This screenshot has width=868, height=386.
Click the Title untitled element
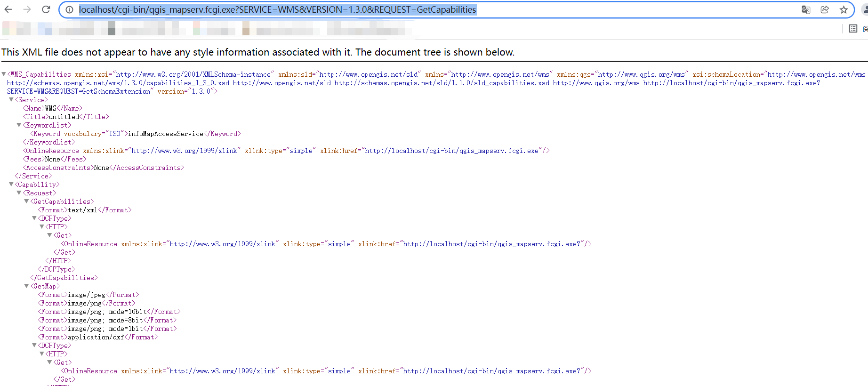66,117
